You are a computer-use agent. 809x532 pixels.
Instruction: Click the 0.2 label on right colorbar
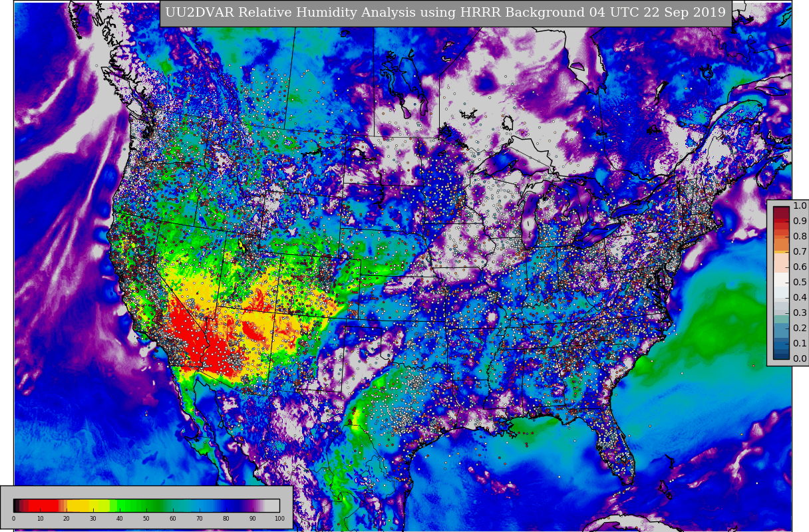[800, 328]
